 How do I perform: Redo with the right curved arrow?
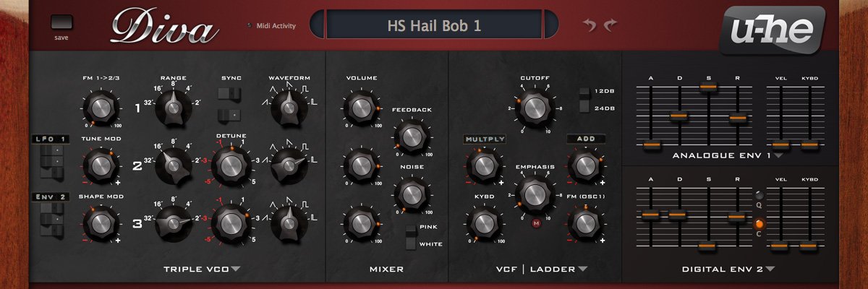coord(611,26)
